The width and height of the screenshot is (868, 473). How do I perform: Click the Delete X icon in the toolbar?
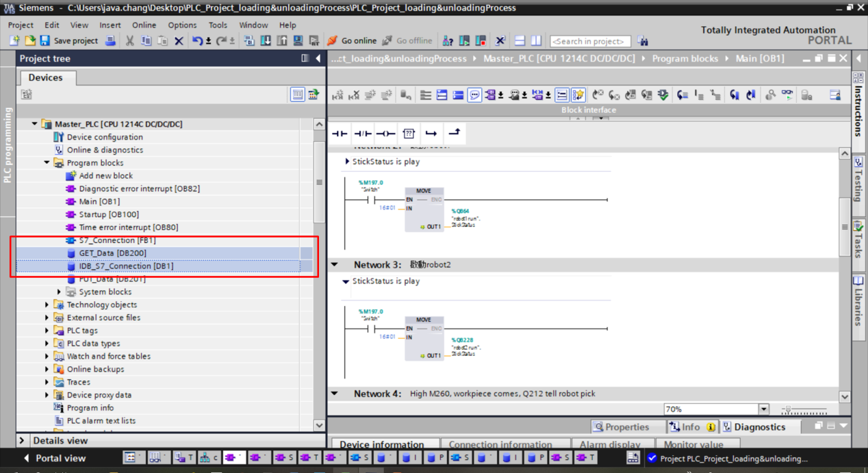point(179,41)
